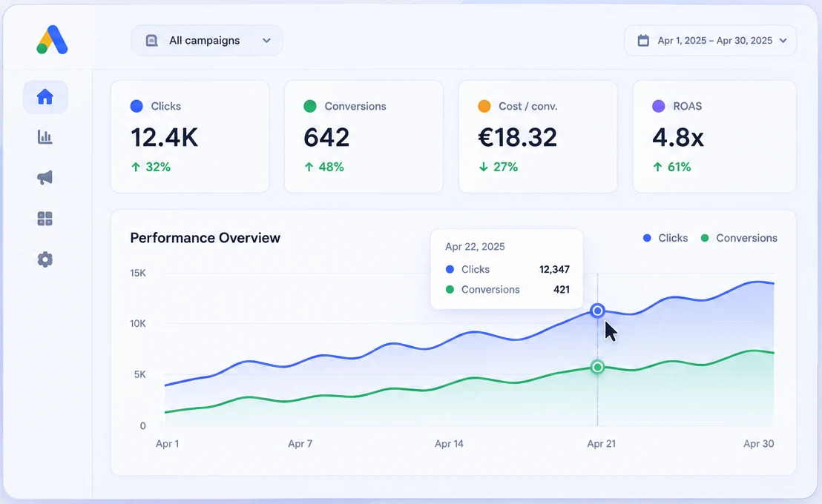
Task: Open the megaphone campaigns icon
Action: coord(45,178)
